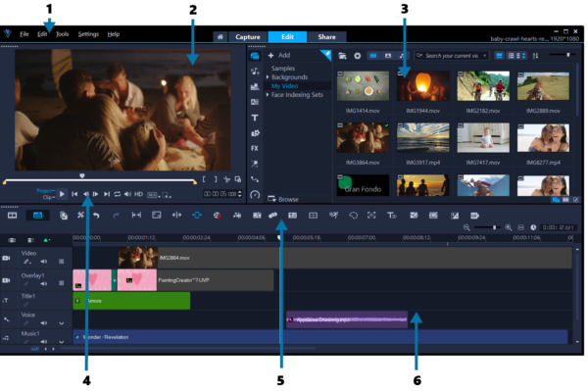Play the preview video
This screenshot has height=391, width=588.
coord(62,194)
